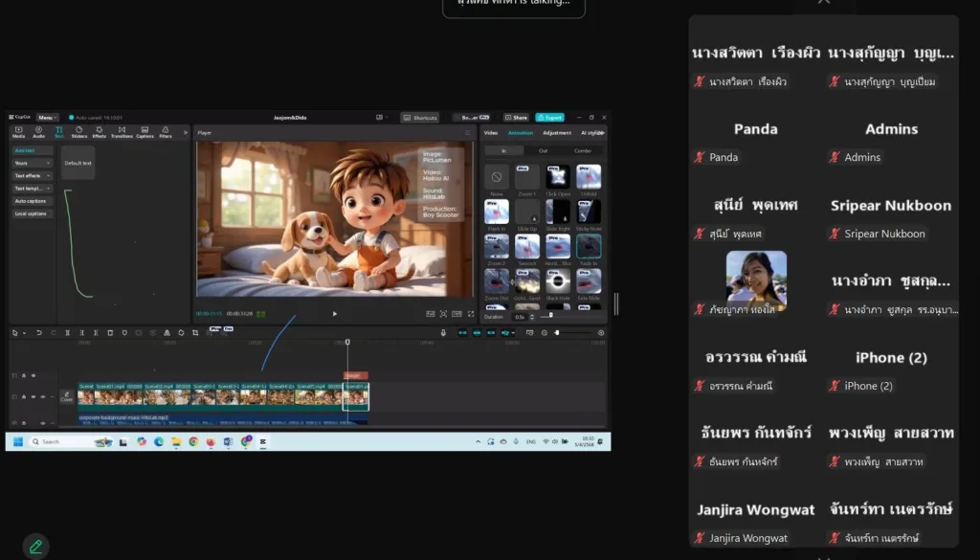Select the Fade In animation preset
Viewport: 980px width, 560px height.
pyautogui.click(x=587, y=247)
